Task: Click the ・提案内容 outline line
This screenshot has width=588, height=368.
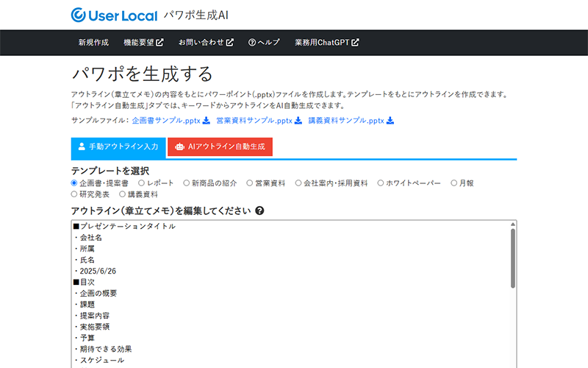Action: point(92,316)
